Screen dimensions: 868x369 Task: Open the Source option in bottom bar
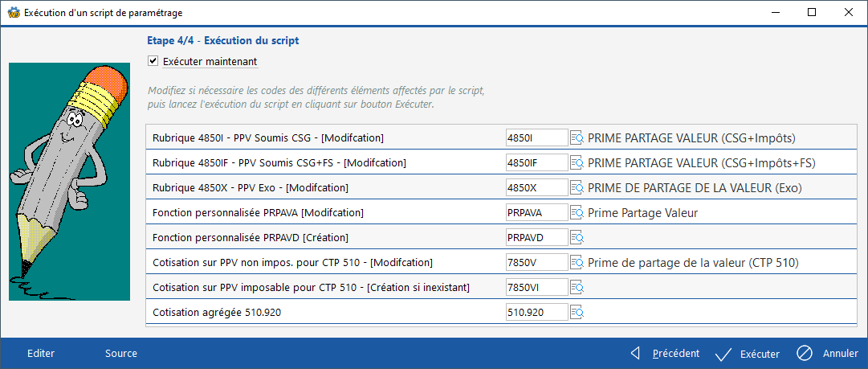coord(121,353)
